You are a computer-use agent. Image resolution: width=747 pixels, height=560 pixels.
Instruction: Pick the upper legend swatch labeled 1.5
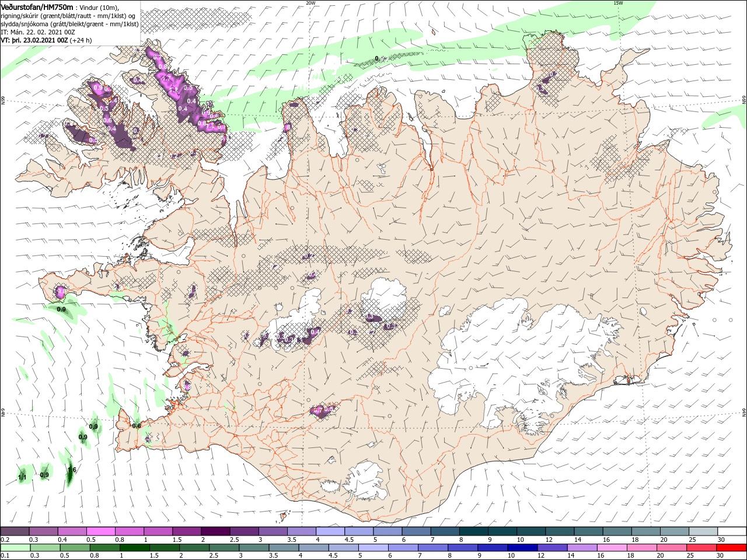pos(186,531)
